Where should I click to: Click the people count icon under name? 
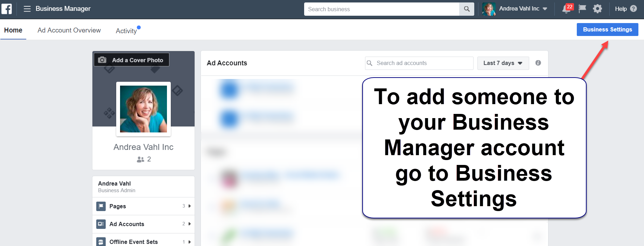[140, 159]
